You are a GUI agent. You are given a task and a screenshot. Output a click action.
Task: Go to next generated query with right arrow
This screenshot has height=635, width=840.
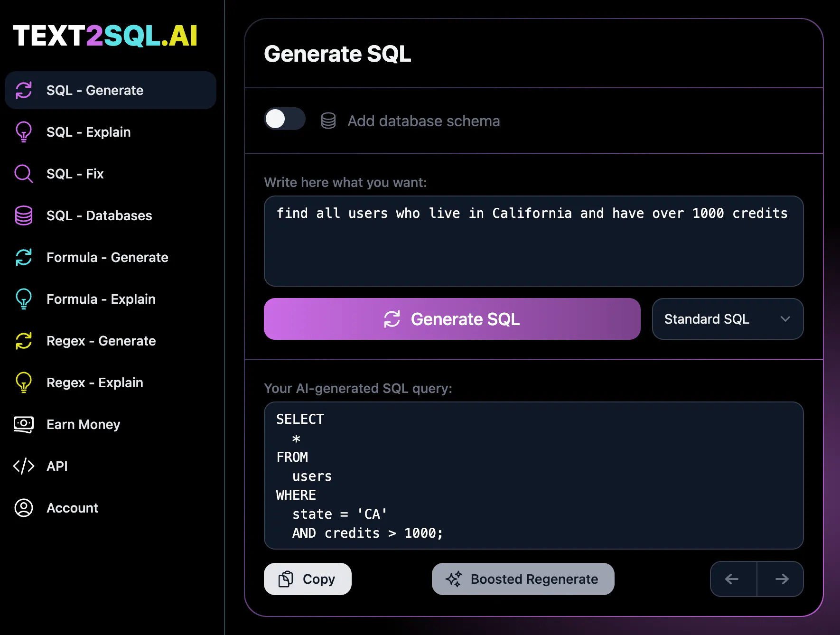pos(781,579)
